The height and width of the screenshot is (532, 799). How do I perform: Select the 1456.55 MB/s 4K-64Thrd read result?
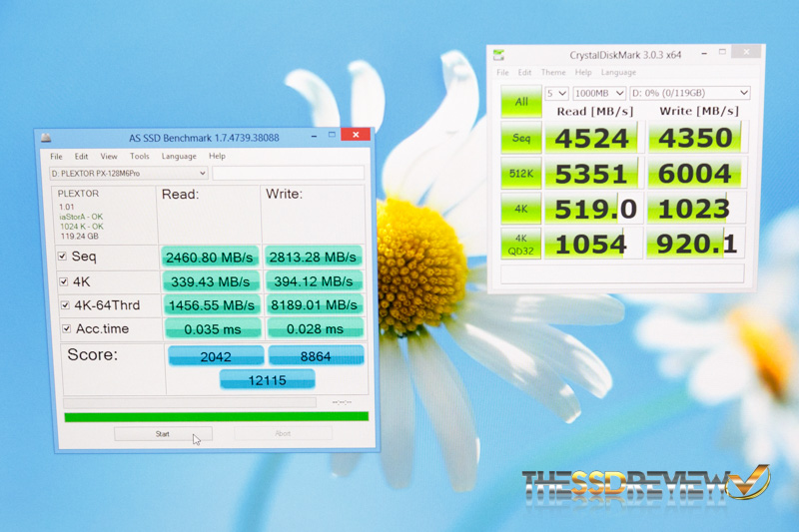[212, 304]
